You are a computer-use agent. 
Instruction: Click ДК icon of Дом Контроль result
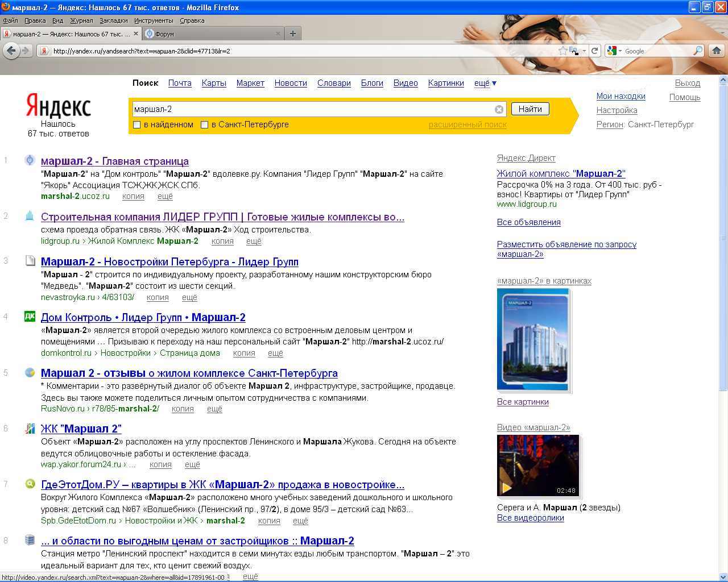pos(30,316)
